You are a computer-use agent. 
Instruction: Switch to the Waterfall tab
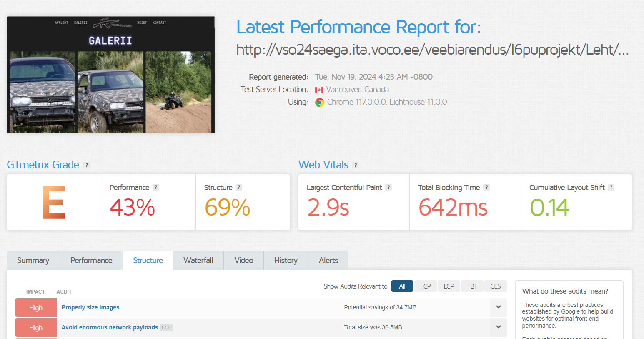[x=198, y=261]
